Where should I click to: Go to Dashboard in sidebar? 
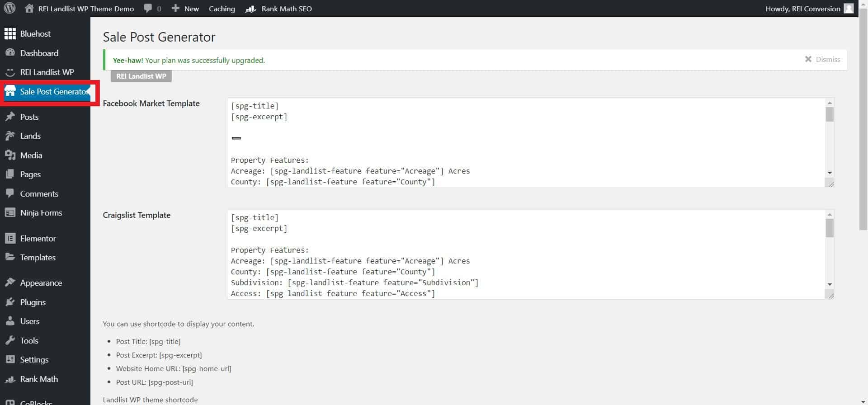39,53
